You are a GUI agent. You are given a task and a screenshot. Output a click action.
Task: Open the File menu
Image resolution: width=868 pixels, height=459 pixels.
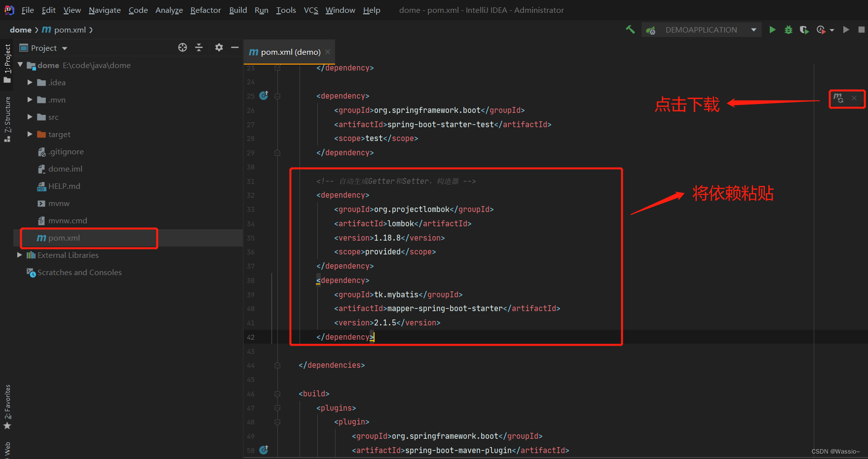click(x=28, y=10)
